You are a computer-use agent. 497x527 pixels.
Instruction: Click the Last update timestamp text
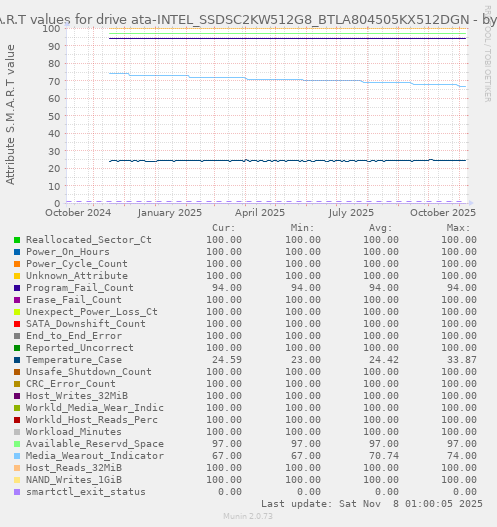click(x=372, y=504)
